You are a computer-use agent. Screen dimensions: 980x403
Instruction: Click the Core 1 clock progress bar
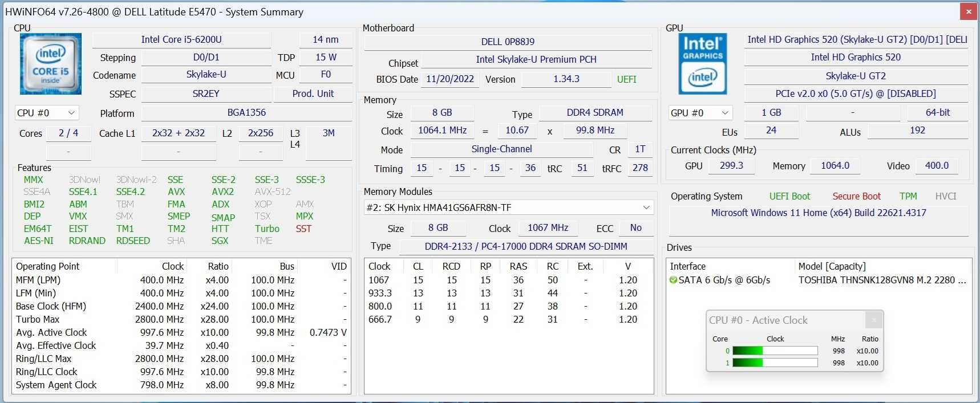[775, 363]
